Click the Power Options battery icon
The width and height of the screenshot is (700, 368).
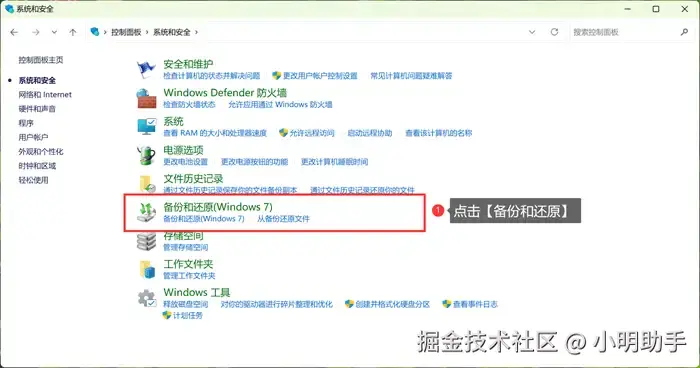point(146,155)
